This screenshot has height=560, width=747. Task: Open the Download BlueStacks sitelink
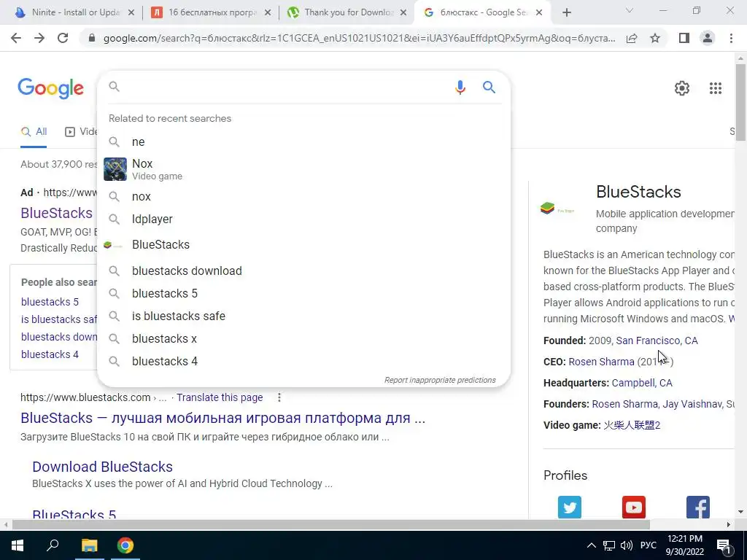pos(102,467)
